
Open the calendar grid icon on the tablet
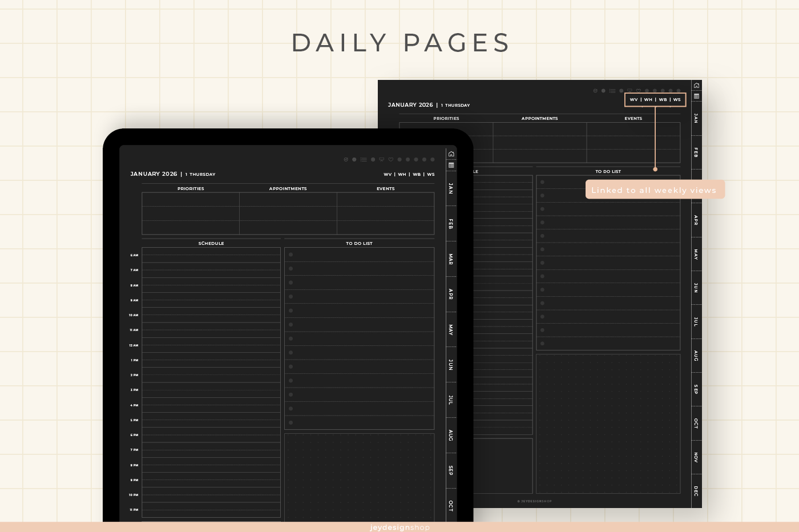pos(451,165)
